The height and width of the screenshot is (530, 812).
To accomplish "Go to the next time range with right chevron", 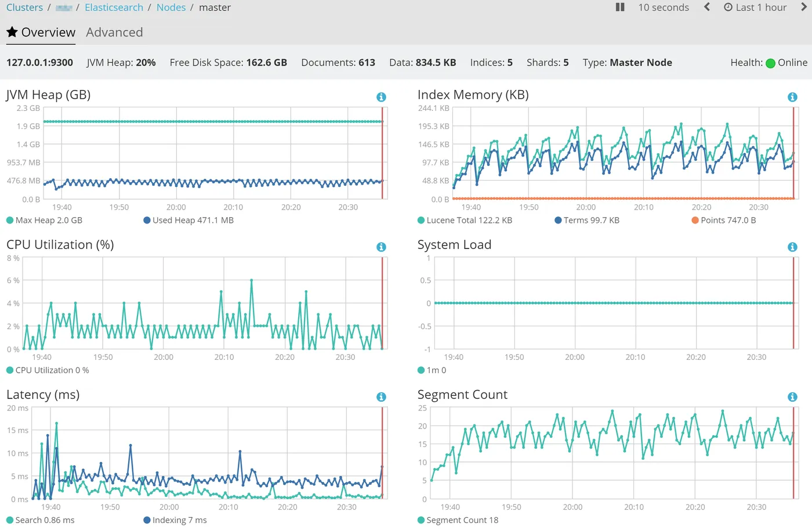I will 804,7.
